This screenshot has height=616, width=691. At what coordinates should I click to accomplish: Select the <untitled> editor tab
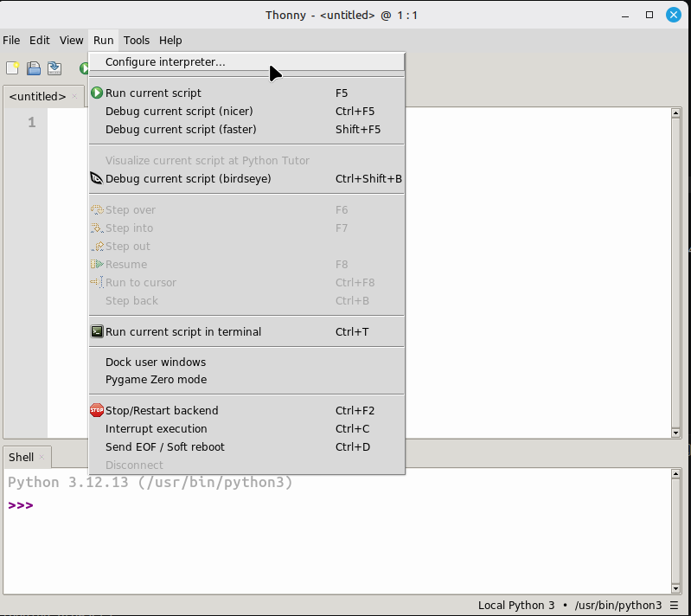pos(37,96)
